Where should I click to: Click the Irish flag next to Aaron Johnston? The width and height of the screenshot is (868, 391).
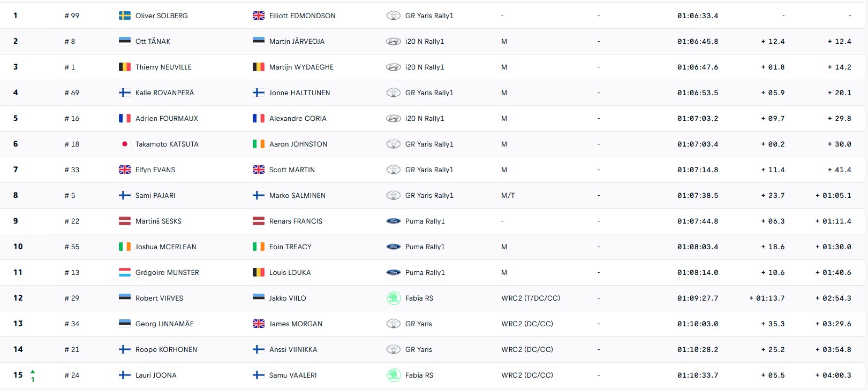[258, 144]
